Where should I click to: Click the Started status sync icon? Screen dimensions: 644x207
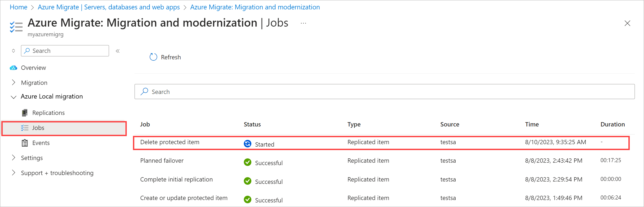tap(248, 144)
